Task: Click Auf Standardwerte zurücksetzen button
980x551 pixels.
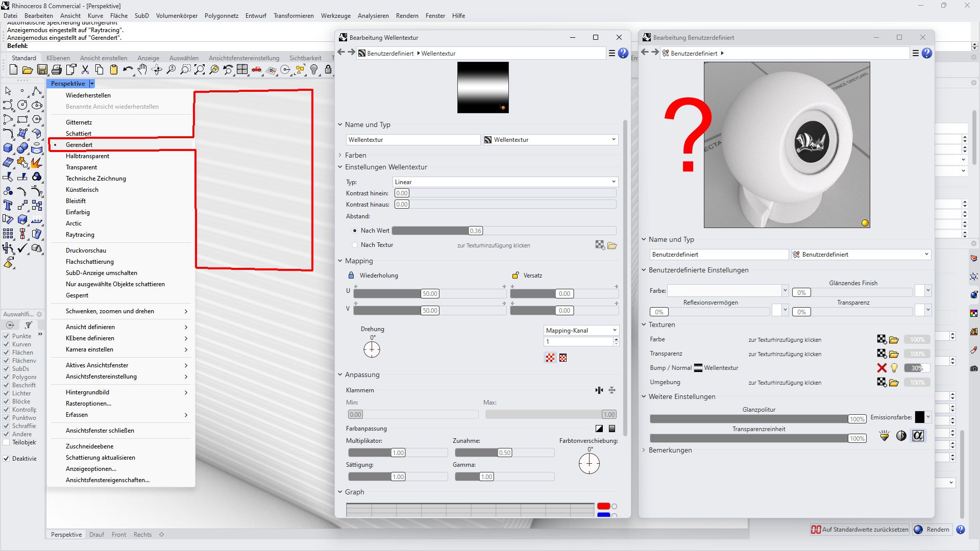Action: click(x=860, y=530)
